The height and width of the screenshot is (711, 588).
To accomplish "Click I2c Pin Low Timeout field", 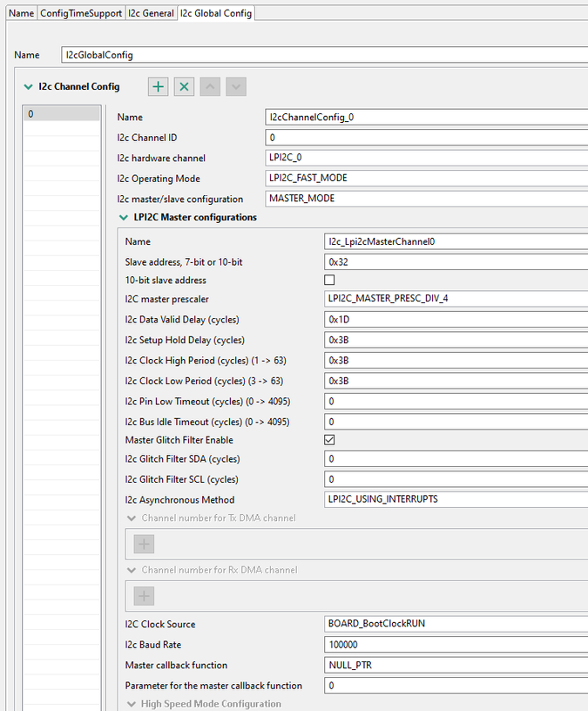I will (456, 402).
